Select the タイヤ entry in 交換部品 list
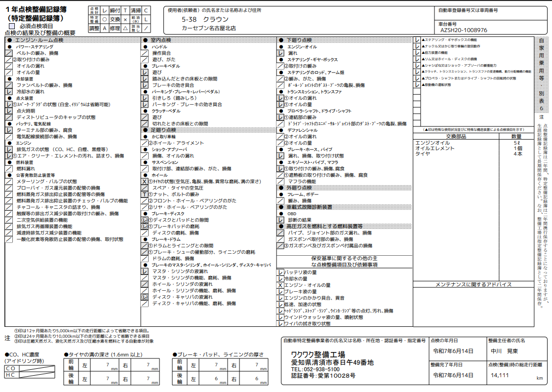 click(423, 154)
